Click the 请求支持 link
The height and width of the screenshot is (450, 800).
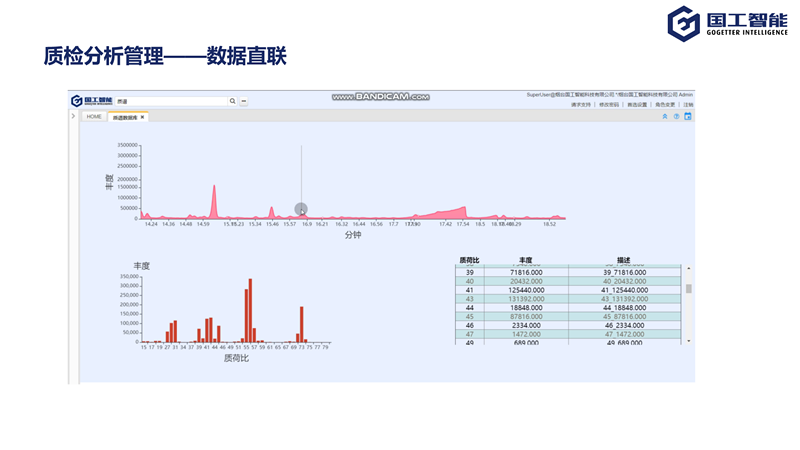click(581, 104)
